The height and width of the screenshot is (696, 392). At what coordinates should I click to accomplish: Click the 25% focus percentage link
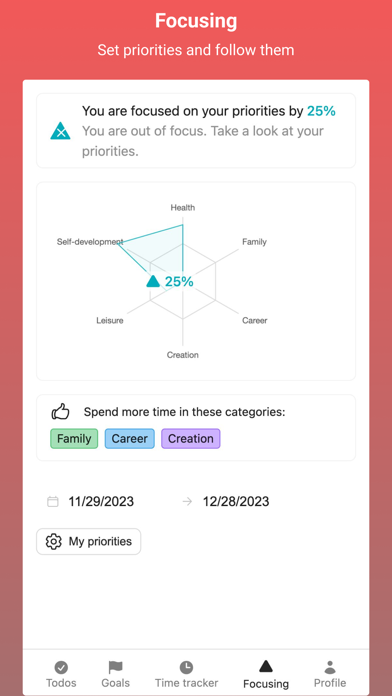[321, 111]
